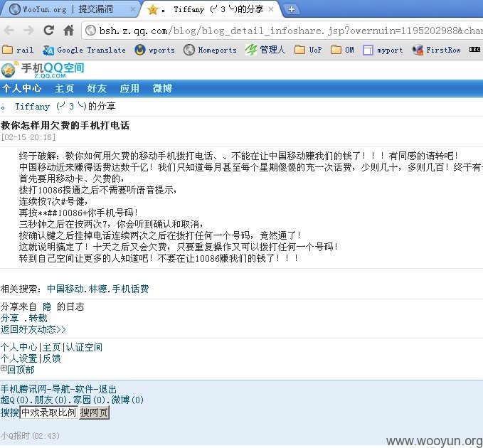Click the globe icon in the address bar
Viewport: 483px width, 448px height.
90,30
